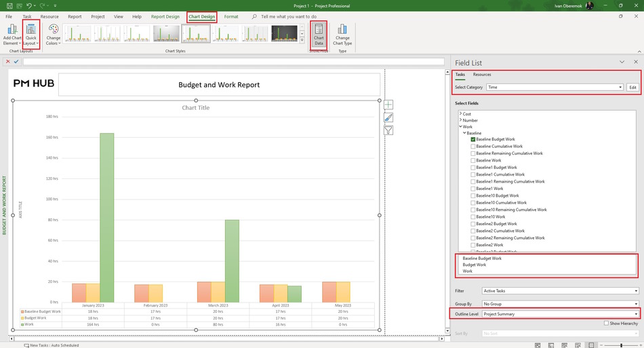Click the tall green January 2023 Work bar

pos(107,218)
